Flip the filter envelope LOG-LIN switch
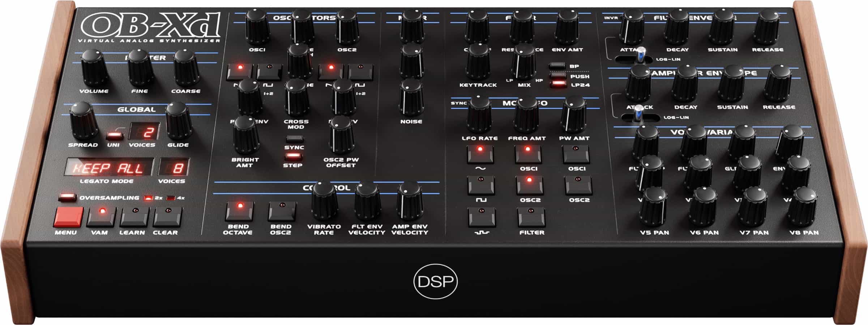The width and height of the screenshot is (868, 325). coord(638,57)
